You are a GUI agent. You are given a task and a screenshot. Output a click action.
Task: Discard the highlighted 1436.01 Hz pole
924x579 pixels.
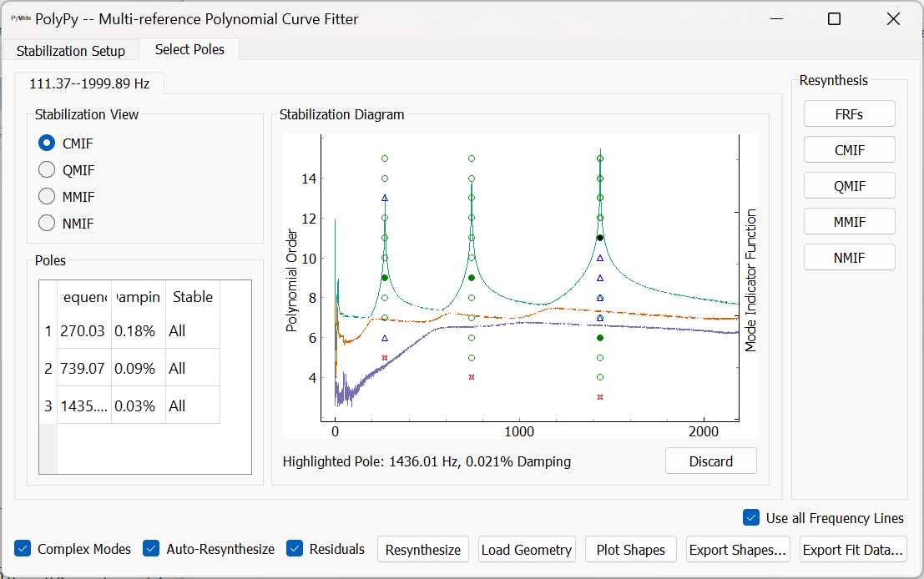[710, 461]
